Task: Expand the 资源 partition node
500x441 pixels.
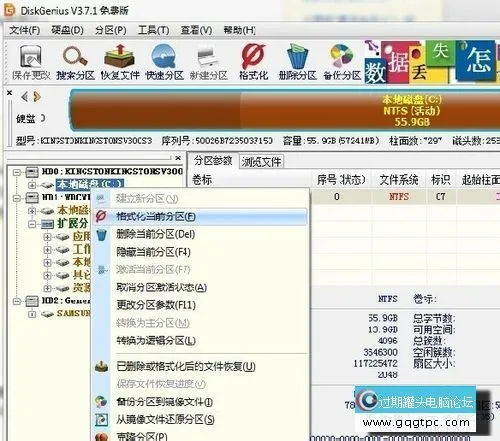Action: (x=47, y=288)
